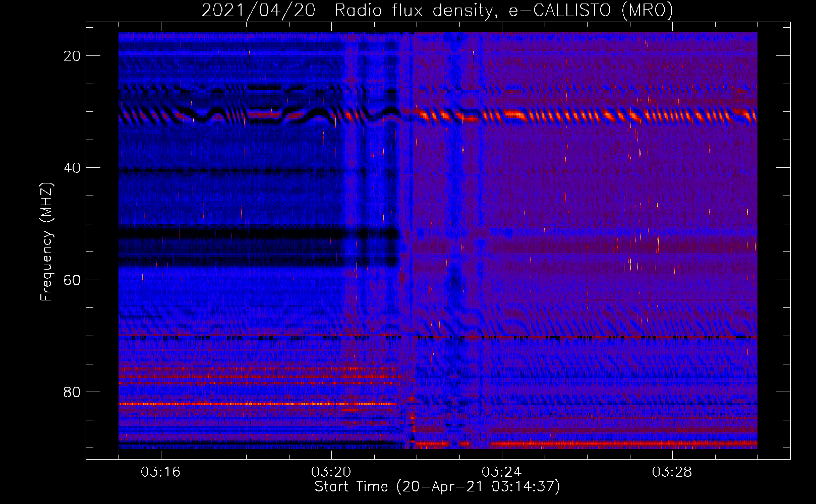Select the 03:16 time tick label

[x=161, y=472]
